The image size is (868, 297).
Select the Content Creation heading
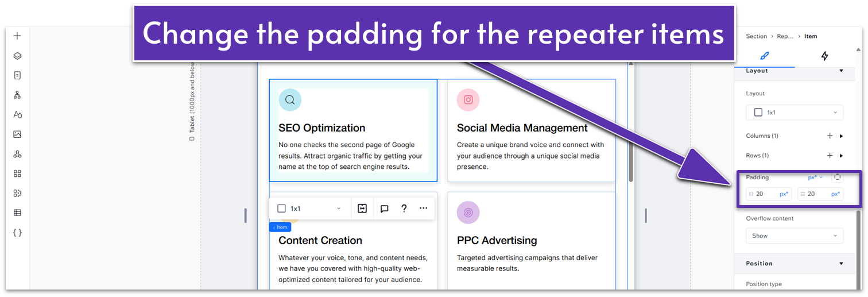pos(320,241)
